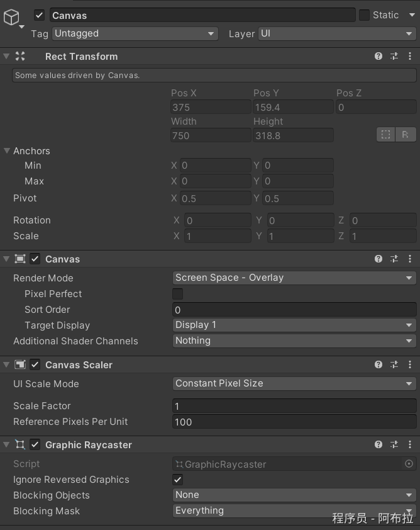Open Rect Transform help reference icon
This screenshot has width=420, height=530.
(379, 56)
